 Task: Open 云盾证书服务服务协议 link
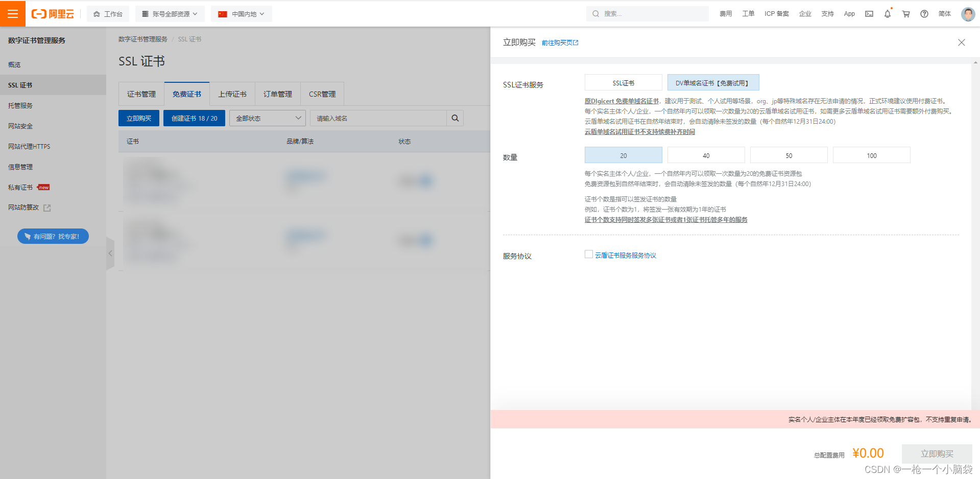626,256
